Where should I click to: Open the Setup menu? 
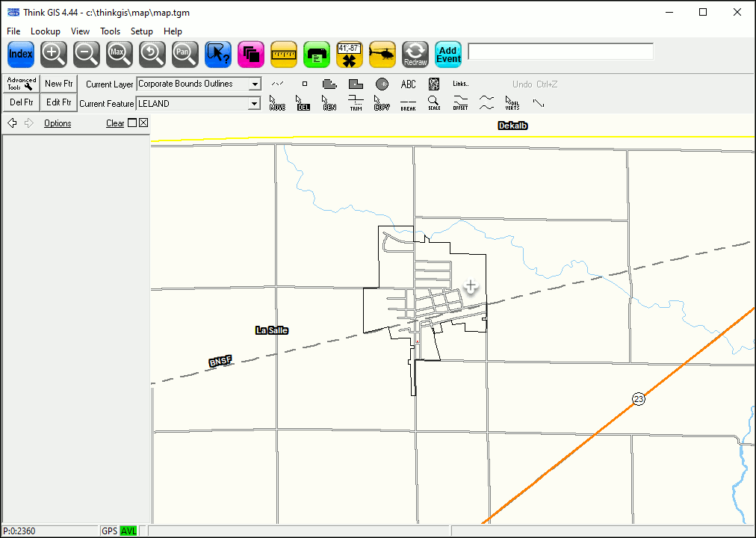[141, 31]
